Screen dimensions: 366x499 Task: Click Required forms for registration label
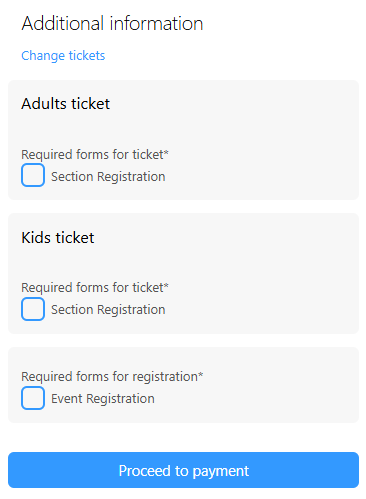[110, 376]
